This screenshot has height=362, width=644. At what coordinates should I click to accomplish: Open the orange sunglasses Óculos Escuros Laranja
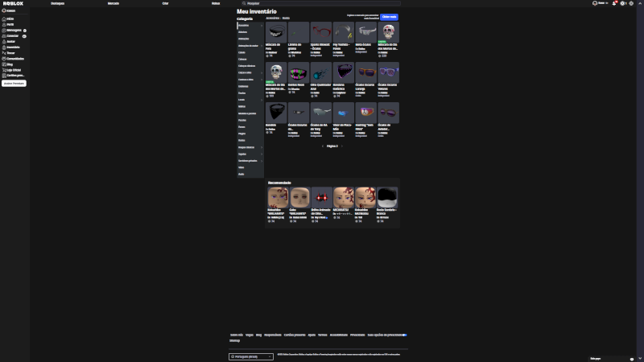tap(365, 72)
